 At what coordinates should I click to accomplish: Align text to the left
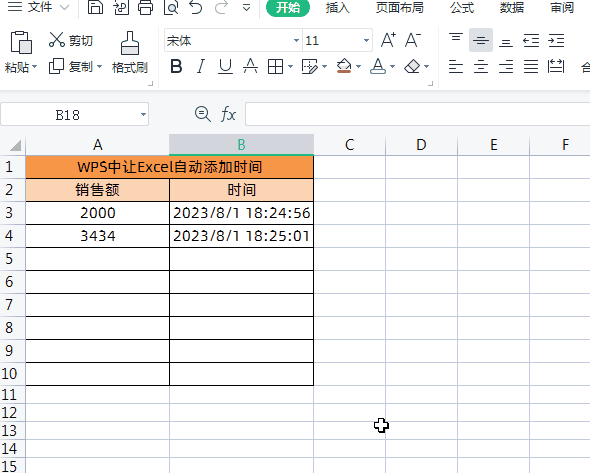point(456,67)
